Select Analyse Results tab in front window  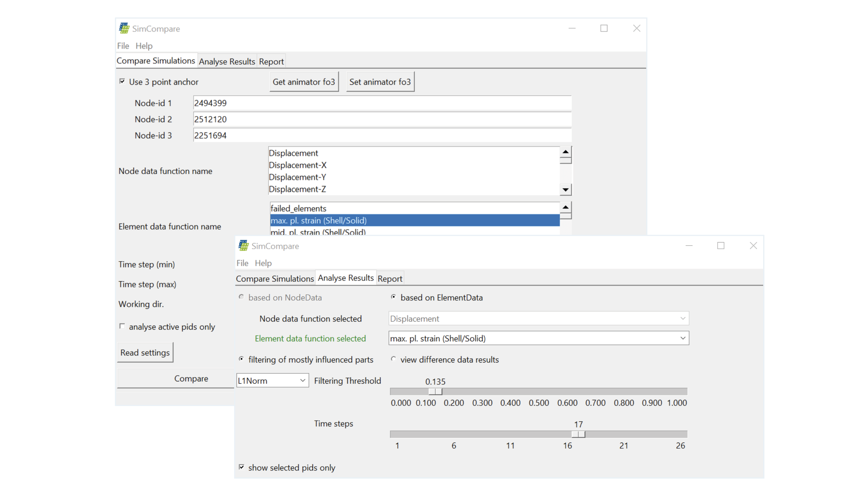point(346,278)
